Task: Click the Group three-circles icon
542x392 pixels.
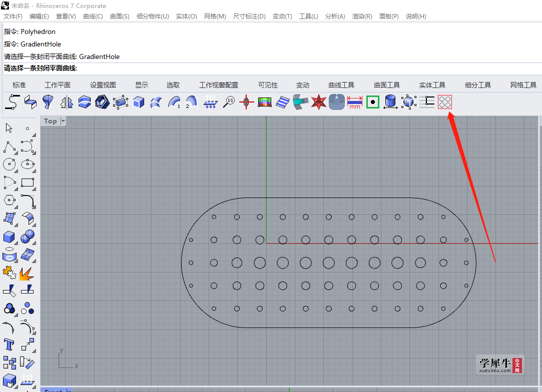Action: [28, 308]
